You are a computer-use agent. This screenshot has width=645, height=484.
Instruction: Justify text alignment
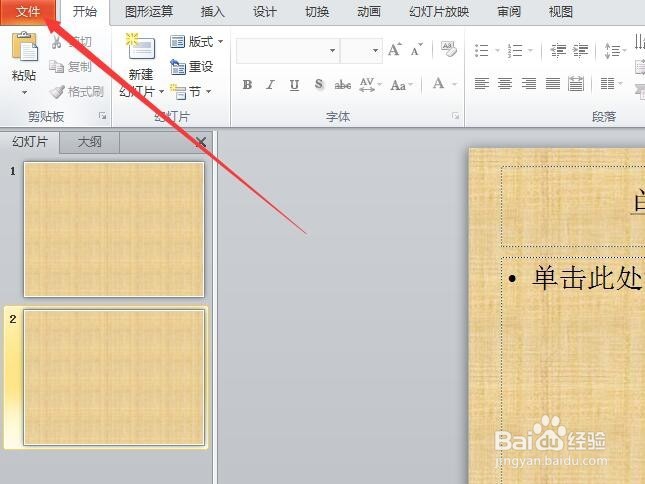tap(552, 84)
